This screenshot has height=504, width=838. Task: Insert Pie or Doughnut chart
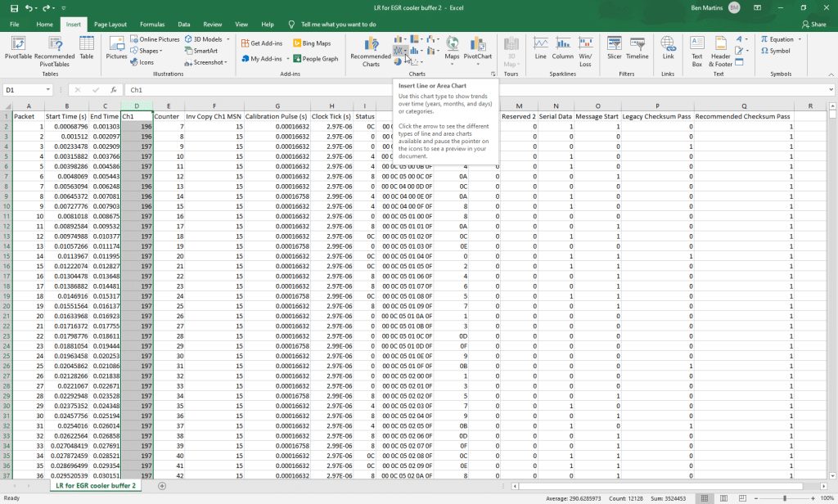click(399, 62)
